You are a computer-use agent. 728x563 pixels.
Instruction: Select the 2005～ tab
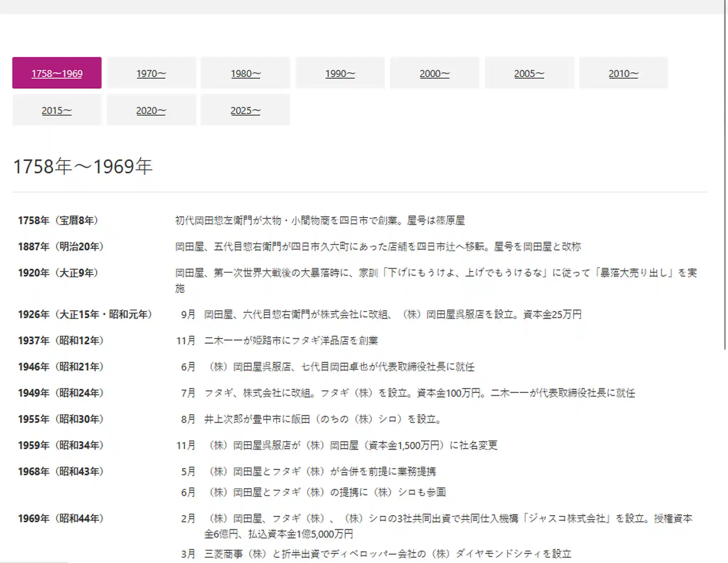(529, 73)
